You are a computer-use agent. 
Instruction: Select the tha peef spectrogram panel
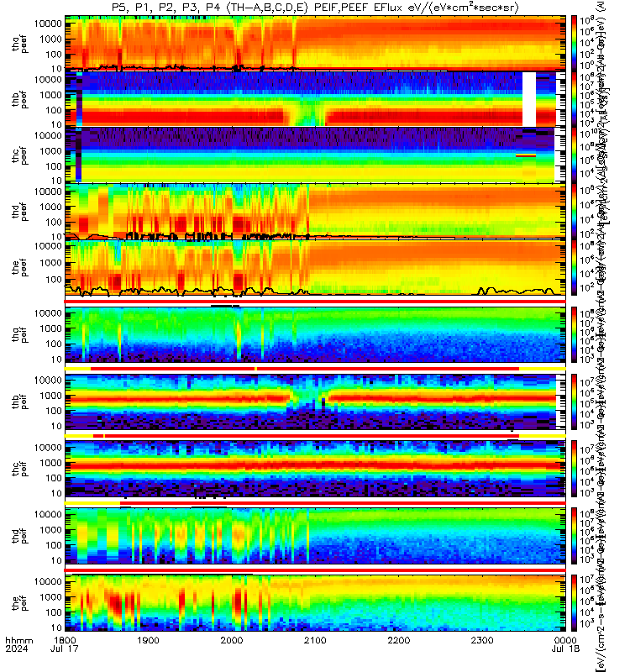pos(315,43)
